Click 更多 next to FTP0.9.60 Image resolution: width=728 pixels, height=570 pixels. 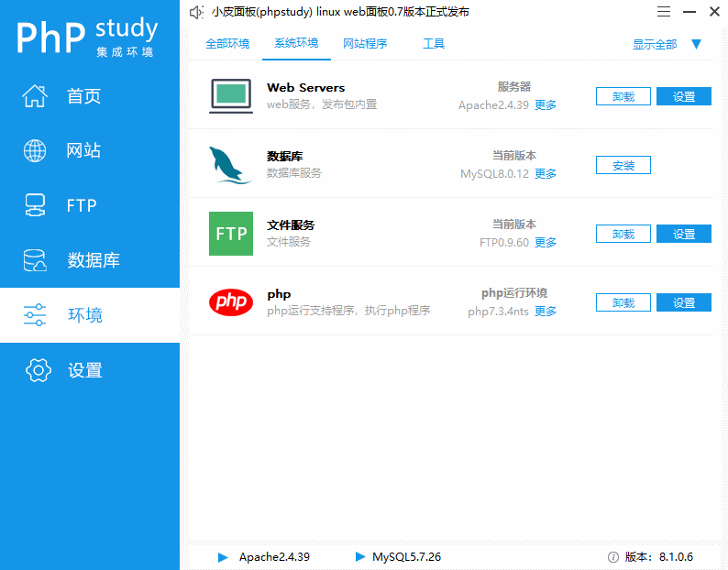pos(546,243)
